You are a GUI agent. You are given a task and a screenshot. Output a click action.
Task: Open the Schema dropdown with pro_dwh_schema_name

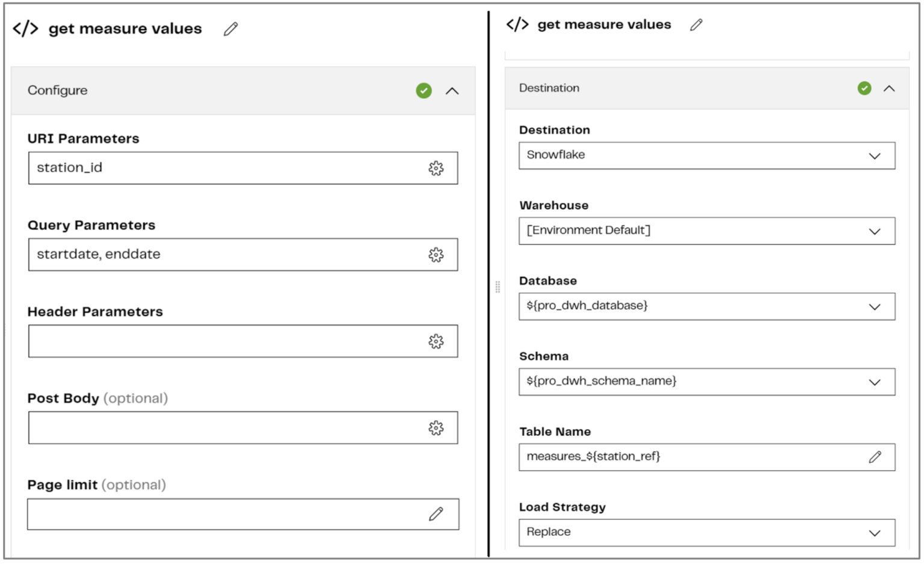(x=874, y=381)
